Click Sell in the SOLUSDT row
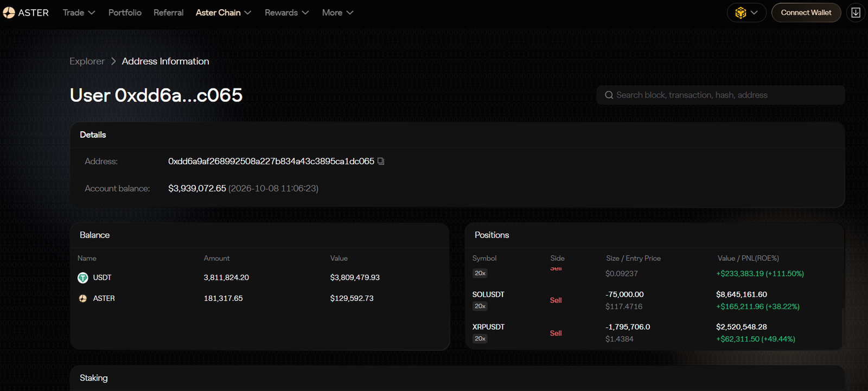 (x=556, y=300)
